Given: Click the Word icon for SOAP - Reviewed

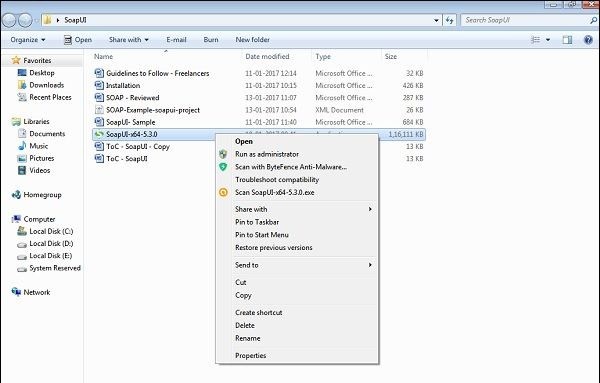Looking at the screenshot, I should pyautogui.click(x=99, y=97).
